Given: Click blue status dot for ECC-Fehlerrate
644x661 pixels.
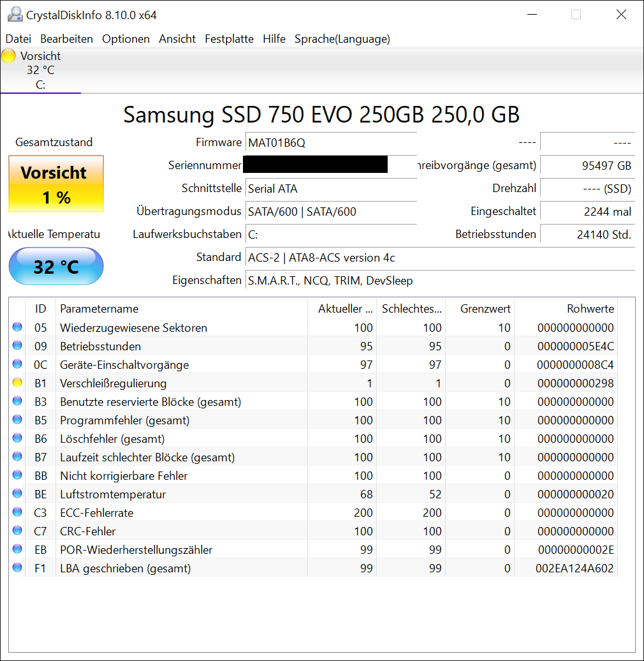Looking at the screenshot, I should (x=17, y=512).
